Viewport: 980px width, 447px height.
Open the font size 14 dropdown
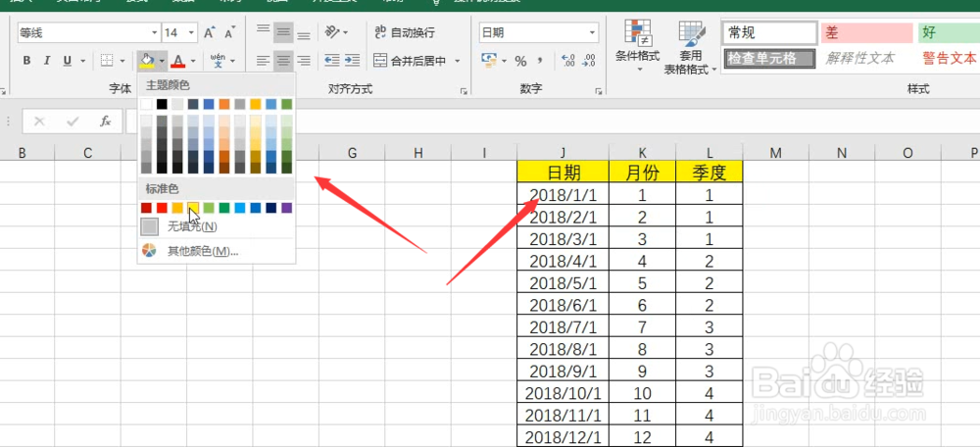(191, 32)
